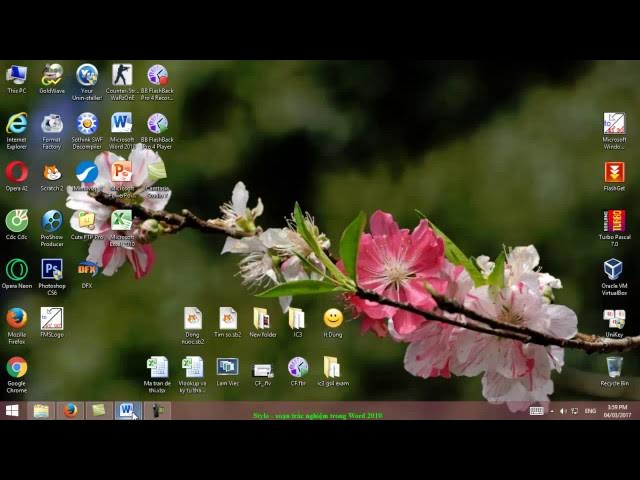The width and height of the screenshot is (640, 480).
Task: Open the network tray icon
Action: click(x=574, y=411)
